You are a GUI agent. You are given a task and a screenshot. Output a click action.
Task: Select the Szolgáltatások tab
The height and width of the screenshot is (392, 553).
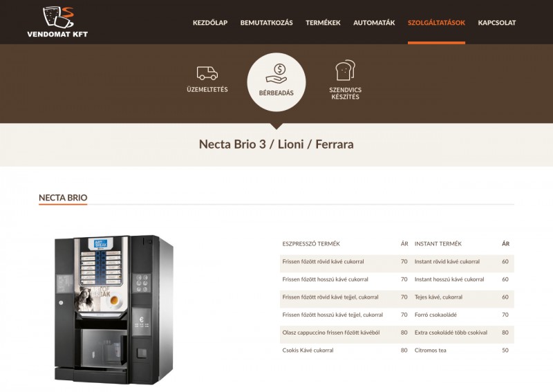coord(436,23)
